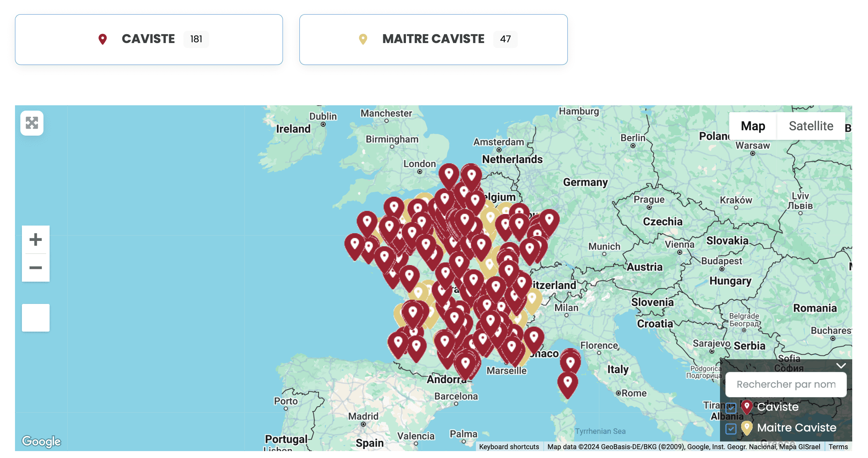This screenshot has height=458, width=868.
Task: Click the red marker nearest Monaco
Action: coord(534,338)
